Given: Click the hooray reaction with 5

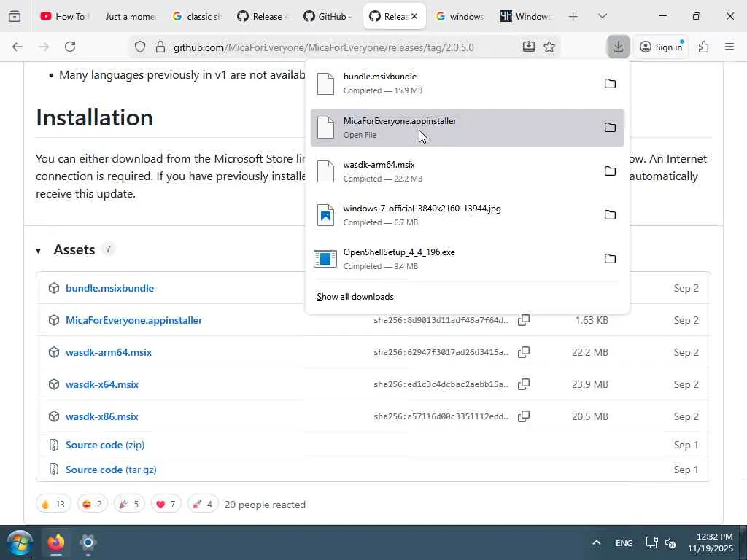Looking at the screenshot, I should coord(129,504).
